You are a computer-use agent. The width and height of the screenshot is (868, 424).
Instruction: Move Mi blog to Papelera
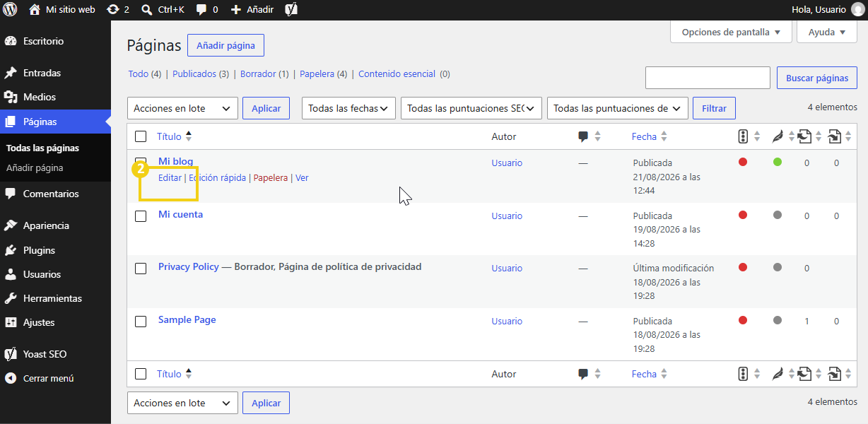(271, 178)
